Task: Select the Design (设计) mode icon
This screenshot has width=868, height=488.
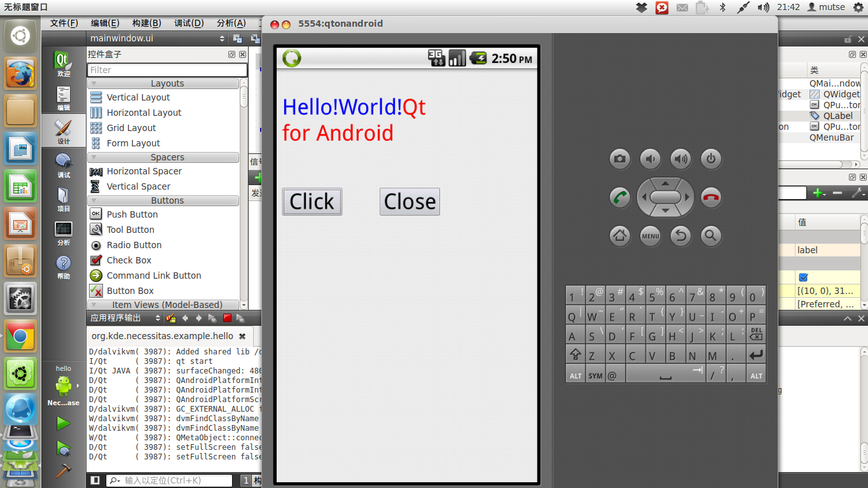Action: (64, 132)
